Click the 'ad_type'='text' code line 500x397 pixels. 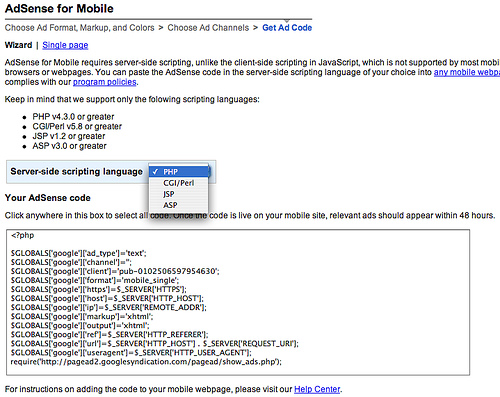click(78, 253)
